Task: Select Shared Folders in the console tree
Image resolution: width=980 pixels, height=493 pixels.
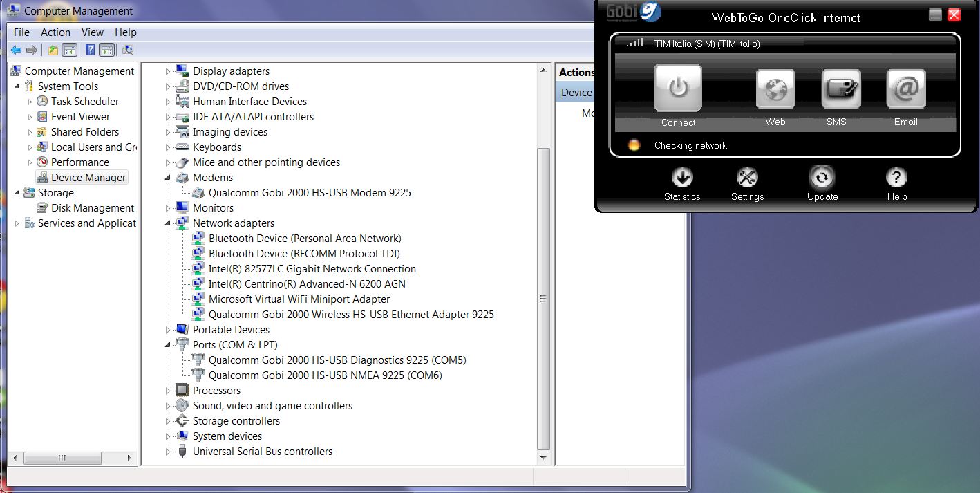Action: click(85, 132)
